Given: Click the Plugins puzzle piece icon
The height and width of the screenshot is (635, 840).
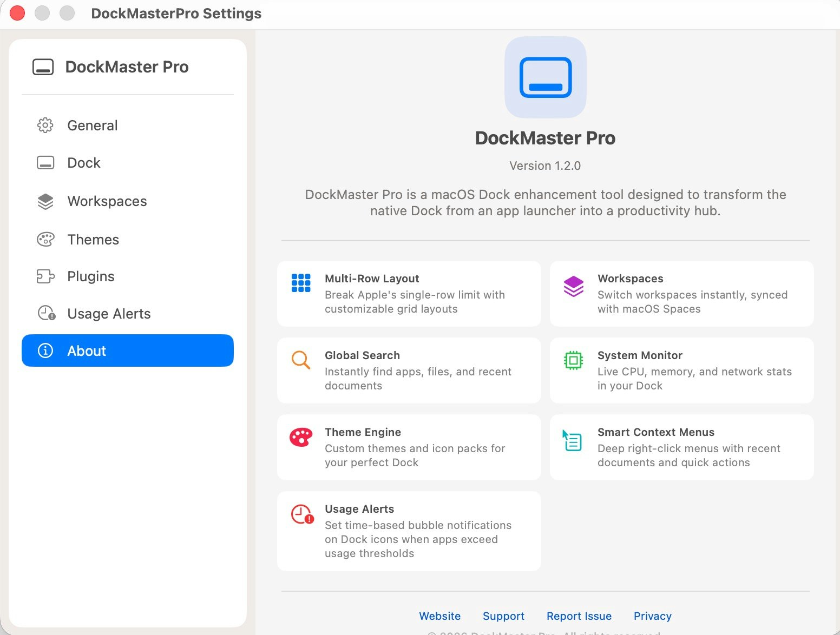Looking at the screenshot, I should 45,276.
